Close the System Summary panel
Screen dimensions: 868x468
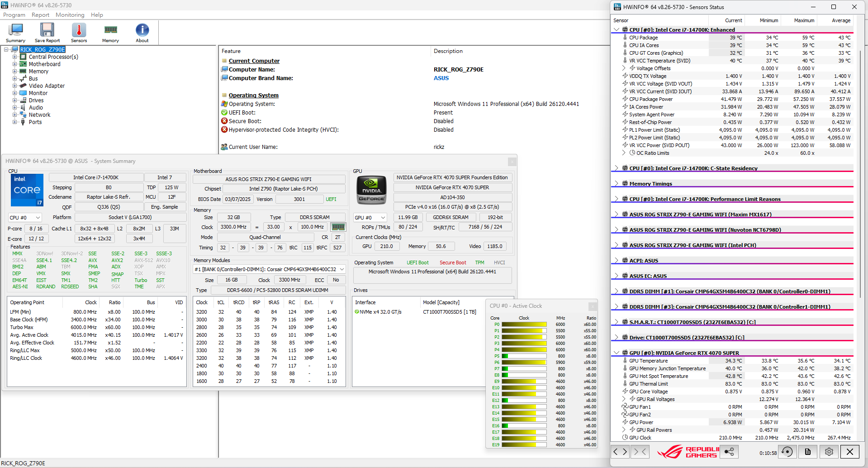coord(512,162)
